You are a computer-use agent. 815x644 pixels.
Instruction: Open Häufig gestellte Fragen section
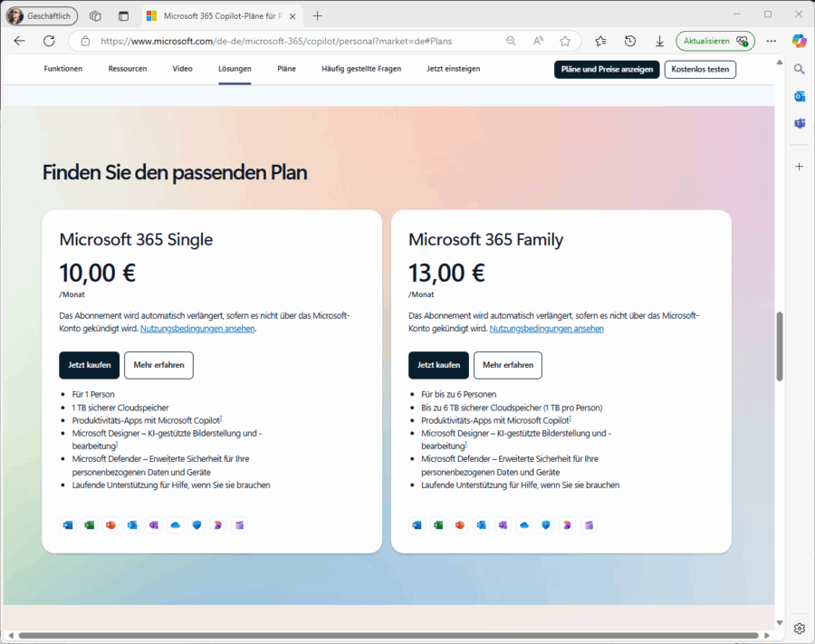361,69
